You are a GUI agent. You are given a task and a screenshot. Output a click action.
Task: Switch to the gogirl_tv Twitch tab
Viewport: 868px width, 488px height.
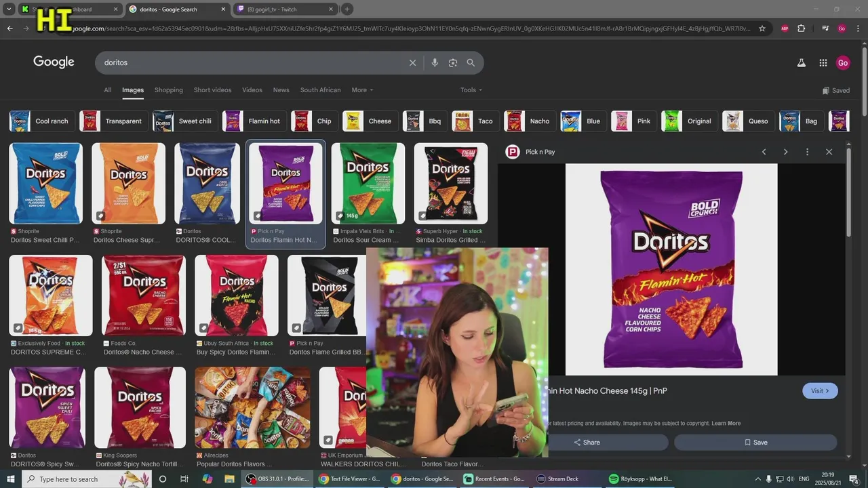click(x=285, y=9)
